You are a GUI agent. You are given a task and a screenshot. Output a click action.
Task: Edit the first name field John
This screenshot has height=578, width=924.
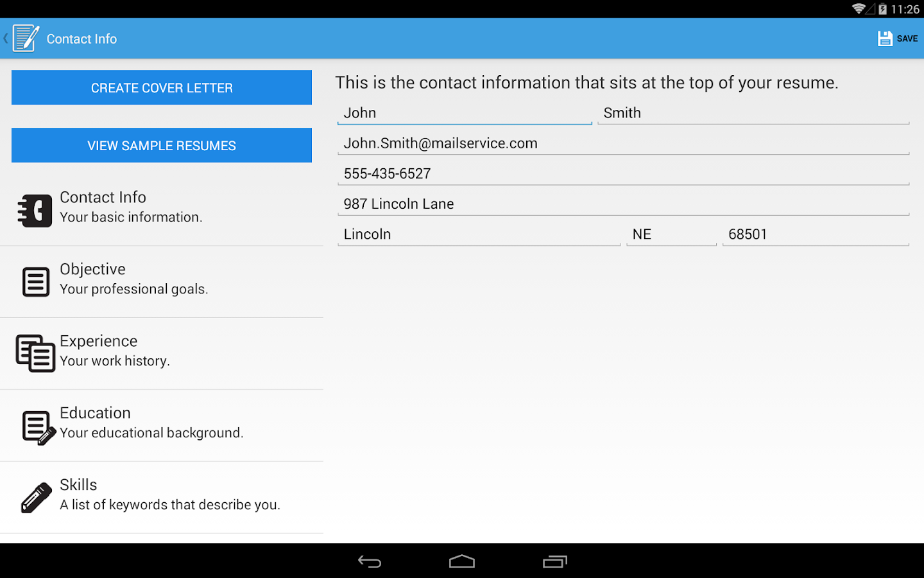click(465, 113)
